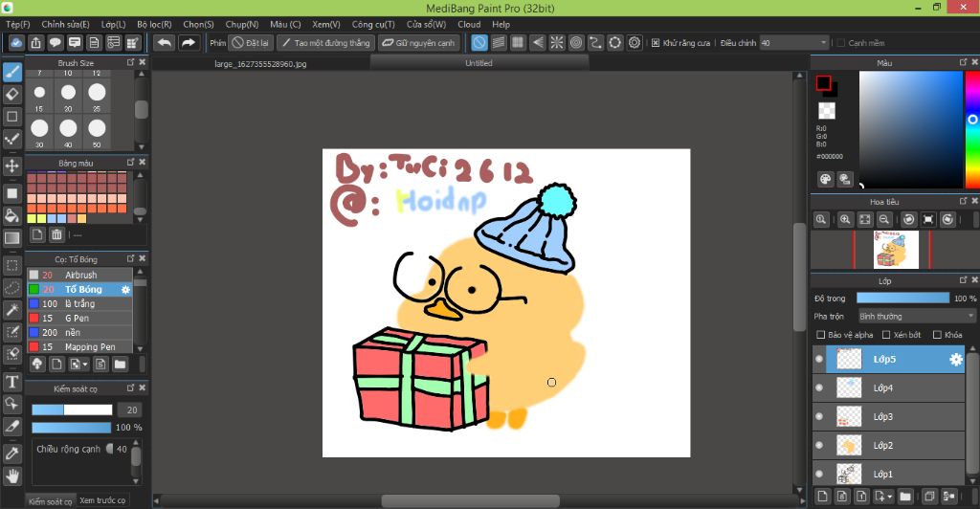Screen dimensions: 980x509
Task: Enable the Bảo vệ alpha checkbox
Action: (x=820, y=335)
